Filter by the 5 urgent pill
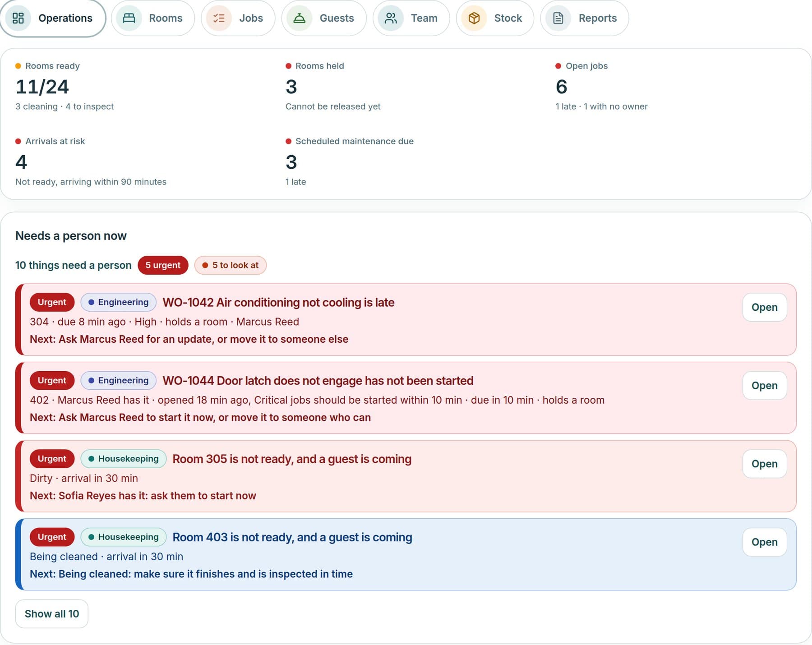The height and width of the screenshot is (645, 812). [163, 265]
